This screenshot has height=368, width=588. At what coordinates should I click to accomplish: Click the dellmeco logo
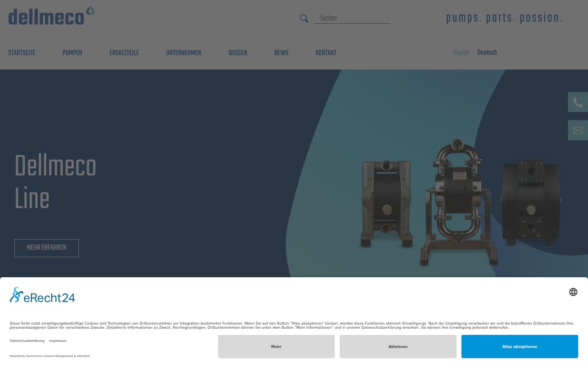51,16
